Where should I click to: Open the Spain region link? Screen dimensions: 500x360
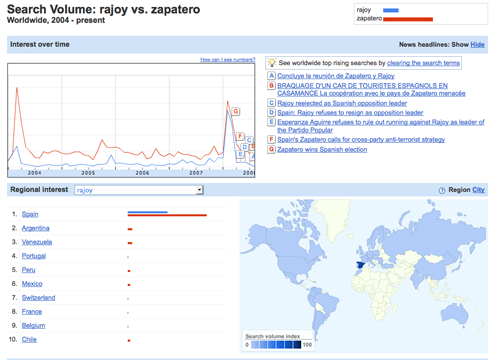(x=30, y=214)
